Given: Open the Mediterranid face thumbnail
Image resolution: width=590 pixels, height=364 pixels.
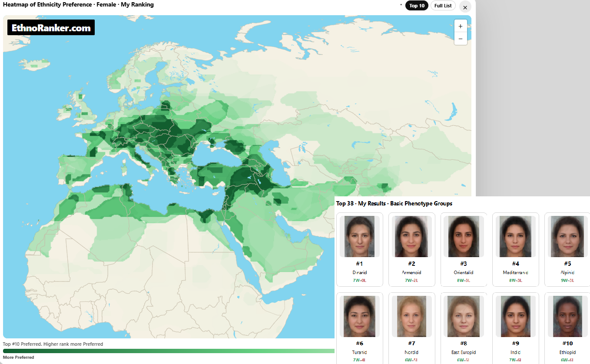Looking at the screenshot, I should pyautogui.click(x=516, y=237).
